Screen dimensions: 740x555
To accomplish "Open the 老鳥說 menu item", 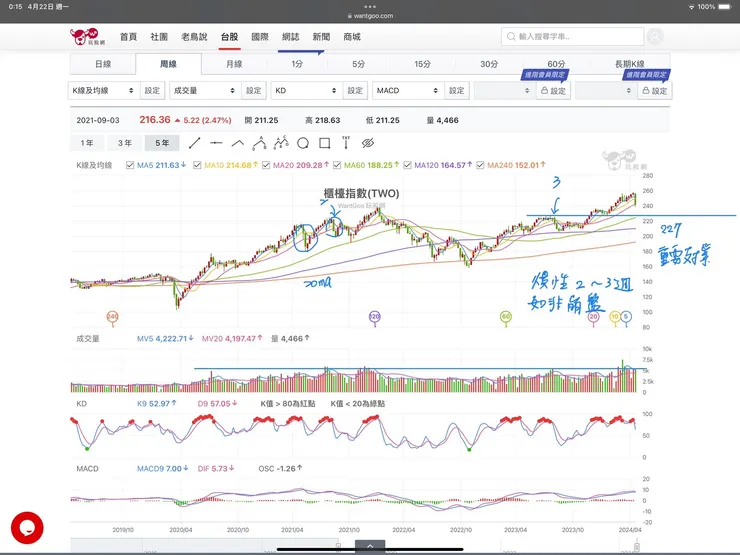I will (x=194, y=37).
